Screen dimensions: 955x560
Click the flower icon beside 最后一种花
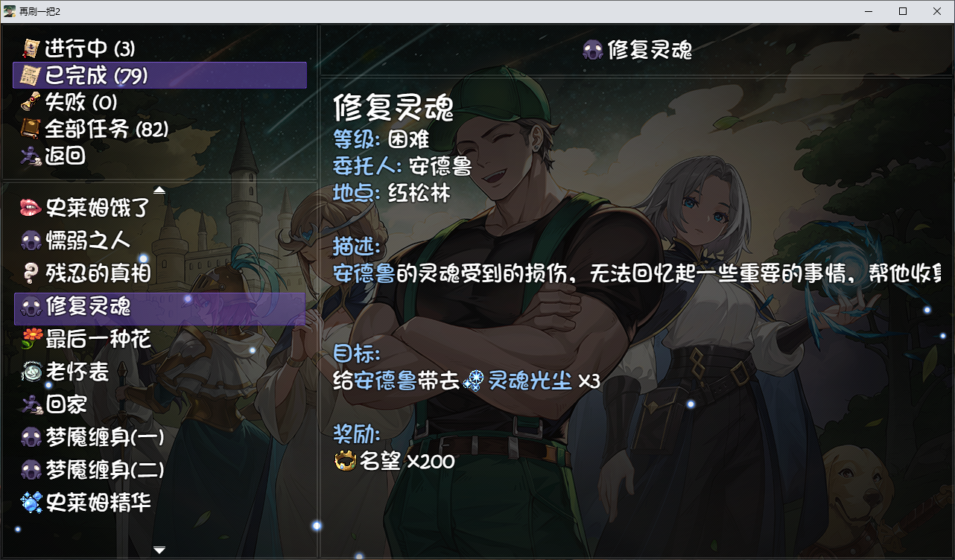pyautogui.click(x=31, y=340)
